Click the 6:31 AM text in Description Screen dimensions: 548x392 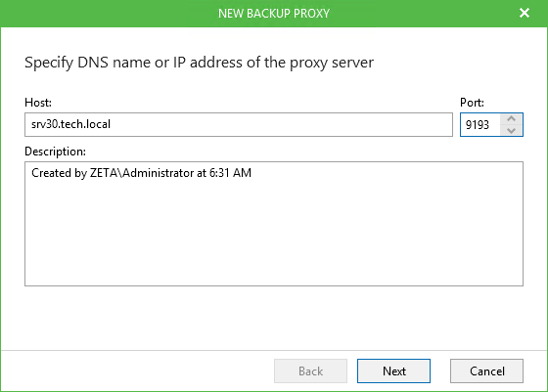point(230,173)
